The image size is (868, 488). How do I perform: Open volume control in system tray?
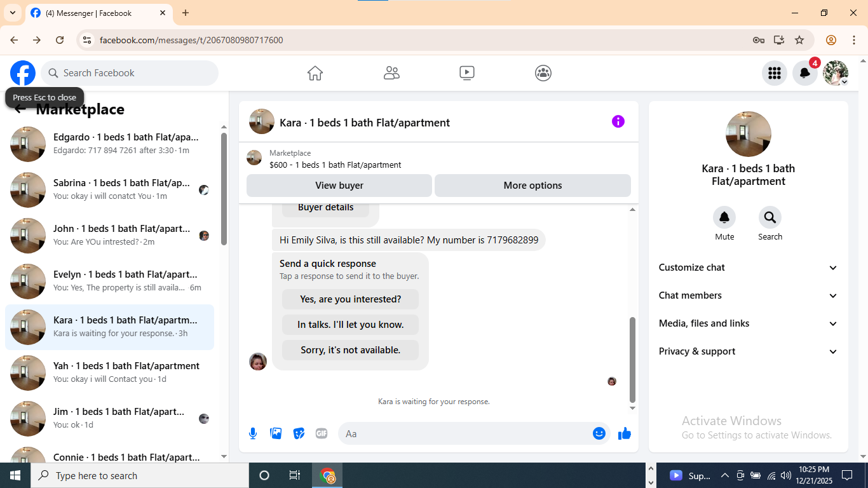tap(786, 475)
